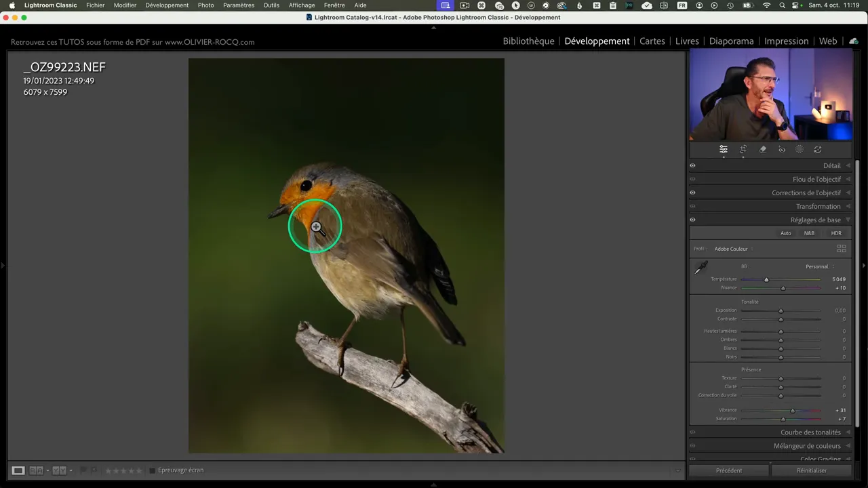
Task: Click the Edit sliders icon
Action: tap(724, 150)
